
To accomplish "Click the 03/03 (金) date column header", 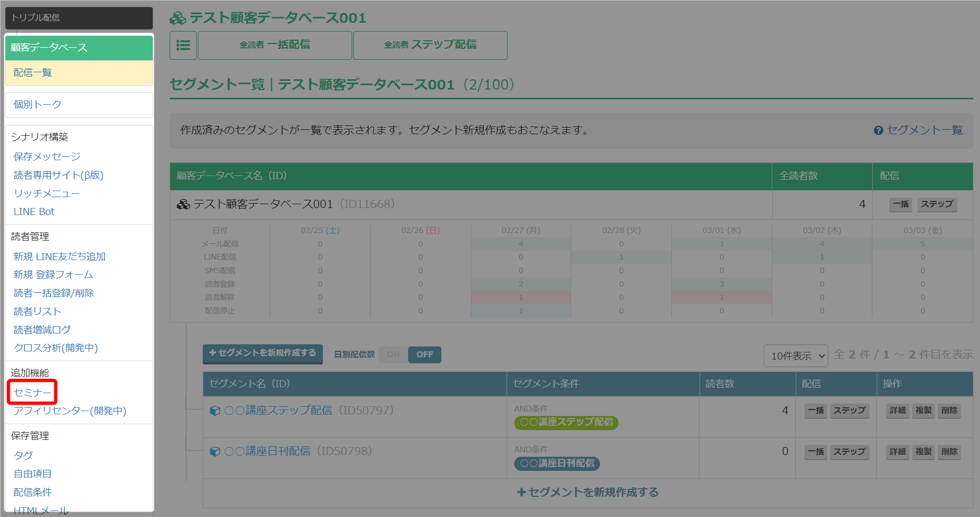I will point(923,231).
